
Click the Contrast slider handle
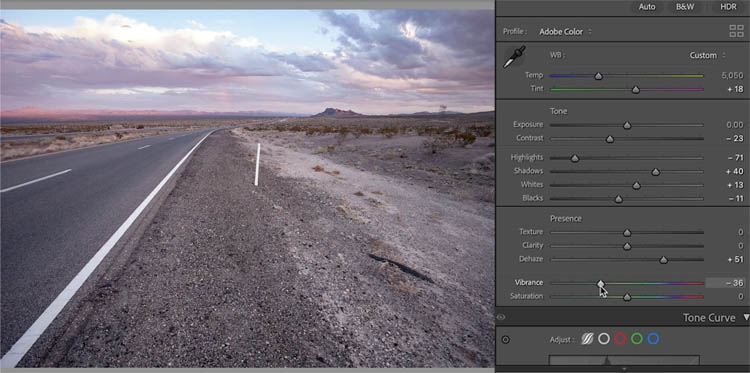click(610, 139)
